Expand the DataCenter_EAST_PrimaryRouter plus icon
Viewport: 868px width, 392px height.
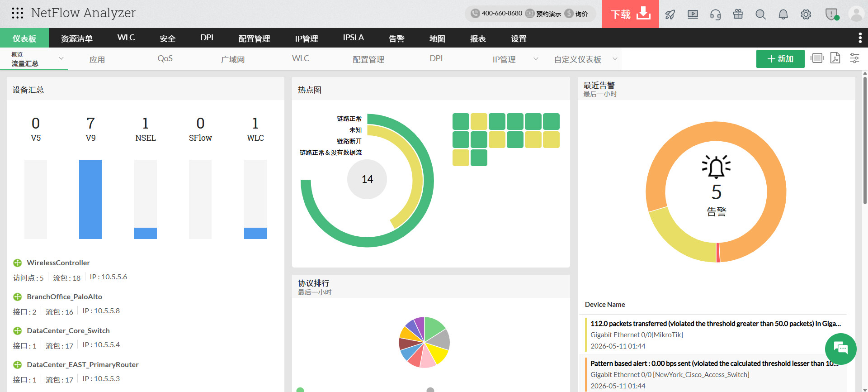(18, 365)
